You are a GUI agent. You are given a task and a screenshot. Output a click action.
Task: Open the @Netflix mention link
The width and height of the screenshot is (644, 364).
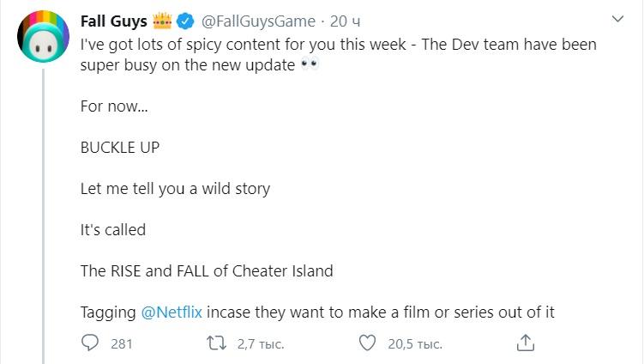coord(166,312)
